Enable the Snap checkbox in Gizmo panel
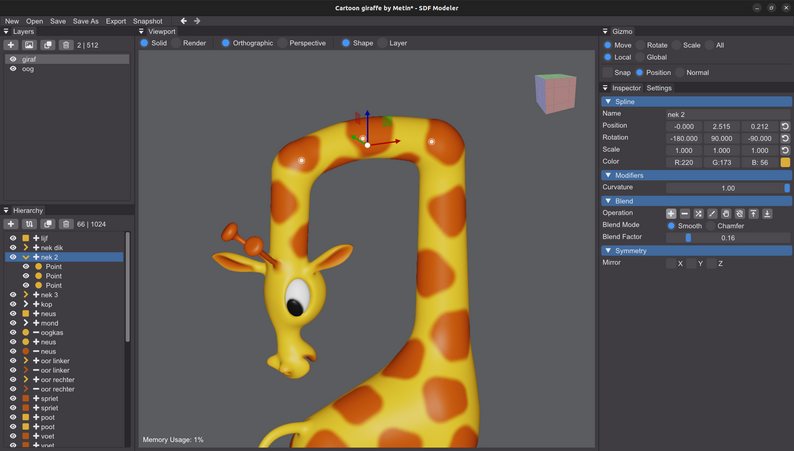The image size is (794, 451). [x=608, y=73]
